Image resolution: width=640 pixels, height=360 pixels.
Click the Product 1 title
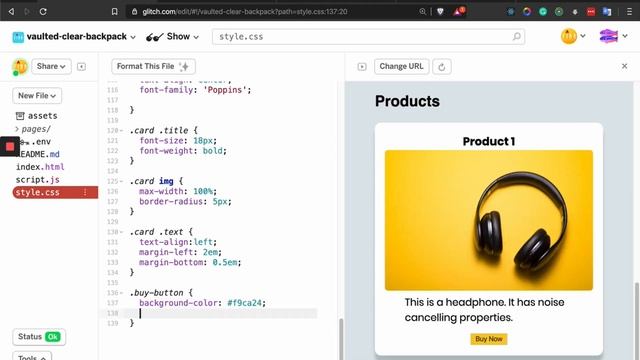point(489,141)
